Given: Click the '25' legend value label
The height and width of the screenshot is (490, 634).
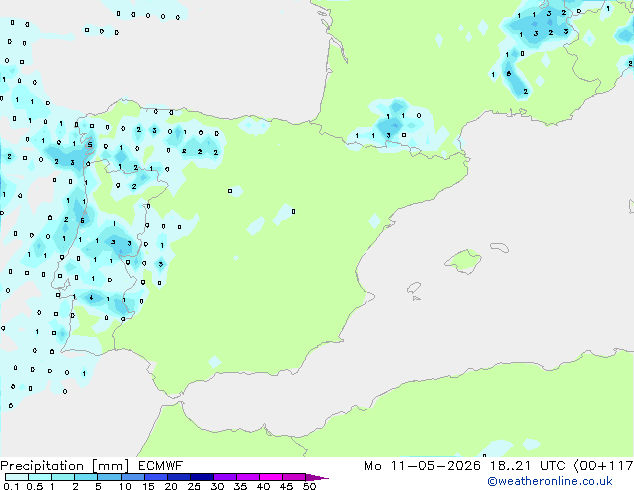Looking at the screenshot, I should (x=194, y=486).
